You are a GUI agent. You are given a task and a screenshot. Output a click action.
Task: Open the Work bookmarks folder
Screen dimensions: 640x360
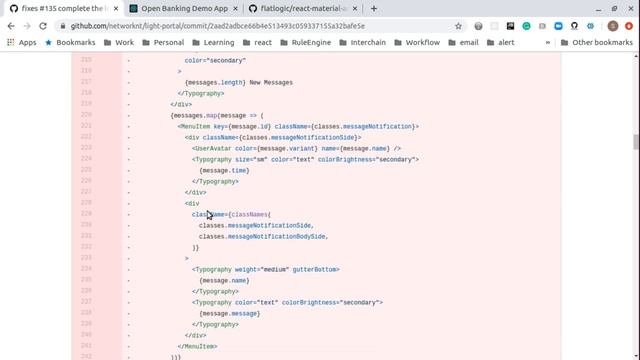coord(119,42)
